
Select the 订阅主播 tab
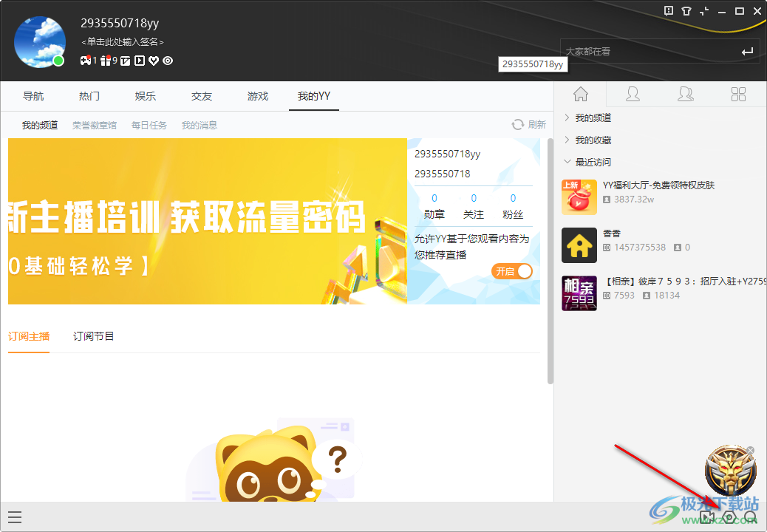click(x=29, y=336)
